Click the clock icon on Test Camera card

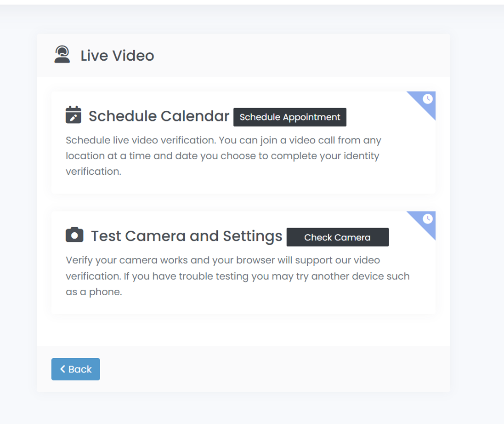(x=427, y=218)
